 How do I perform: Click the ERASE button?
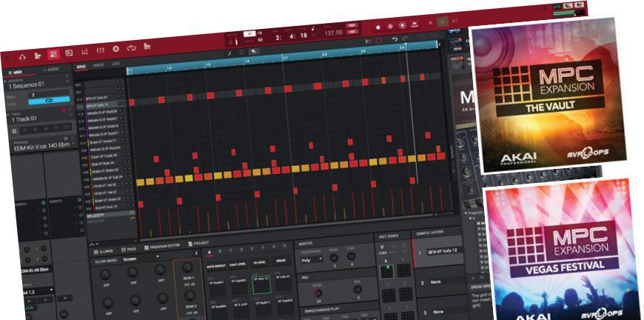point(281,261)
